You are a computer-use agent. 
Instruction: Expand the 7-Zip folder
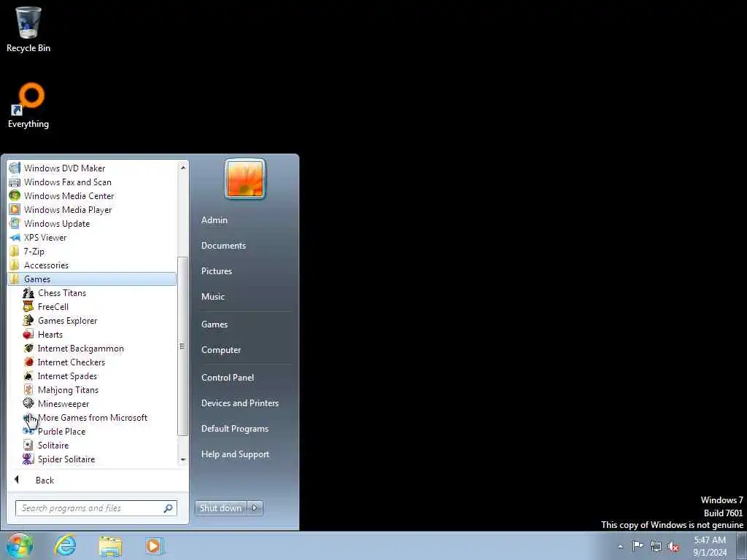tap(92, 251)
